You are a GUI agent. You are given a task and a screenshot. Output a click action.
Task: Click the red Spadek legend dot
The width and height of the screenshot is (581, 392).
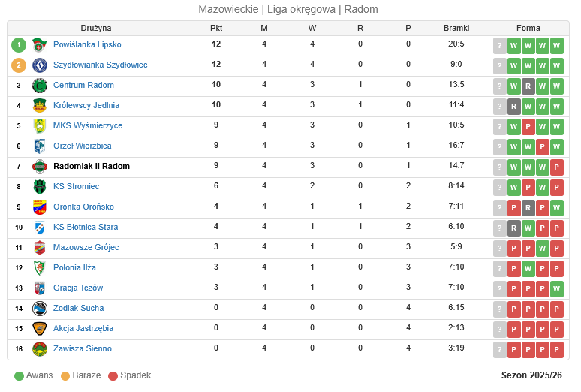point(113,375)
